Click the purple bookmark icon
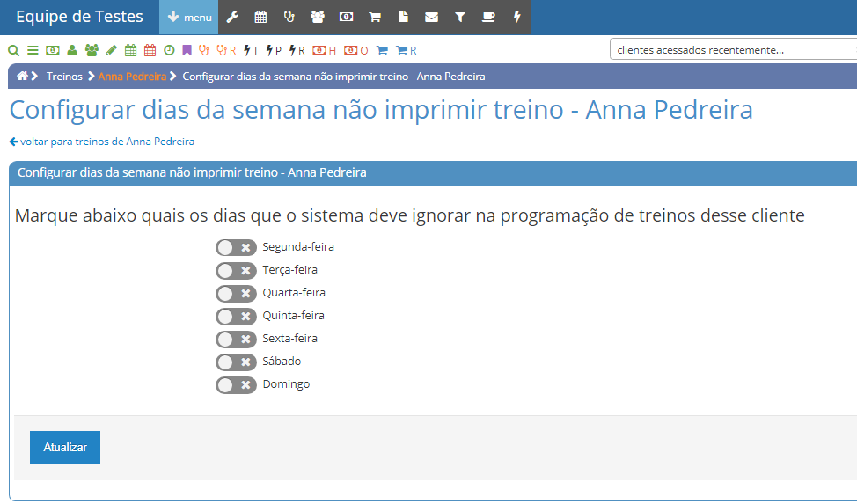Viewport: 857px width, 504px height. (187, 50)
